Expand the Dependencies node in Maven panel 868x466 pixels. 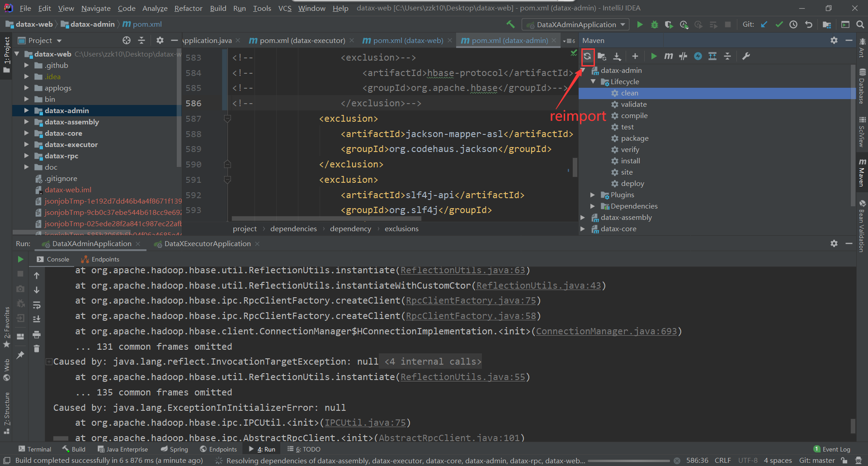(593, 206)
